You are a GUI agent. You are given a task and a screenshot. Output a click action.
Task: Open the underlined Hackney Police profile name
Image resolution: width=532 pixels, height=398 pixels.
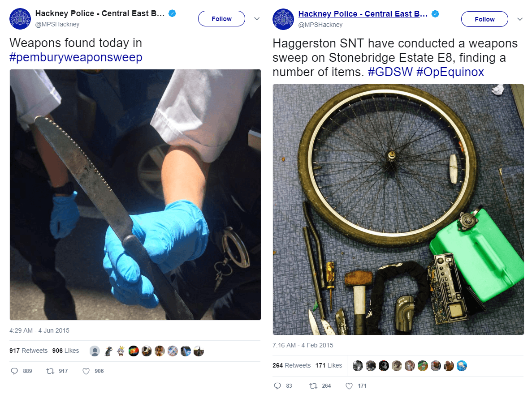coord(363,14)
